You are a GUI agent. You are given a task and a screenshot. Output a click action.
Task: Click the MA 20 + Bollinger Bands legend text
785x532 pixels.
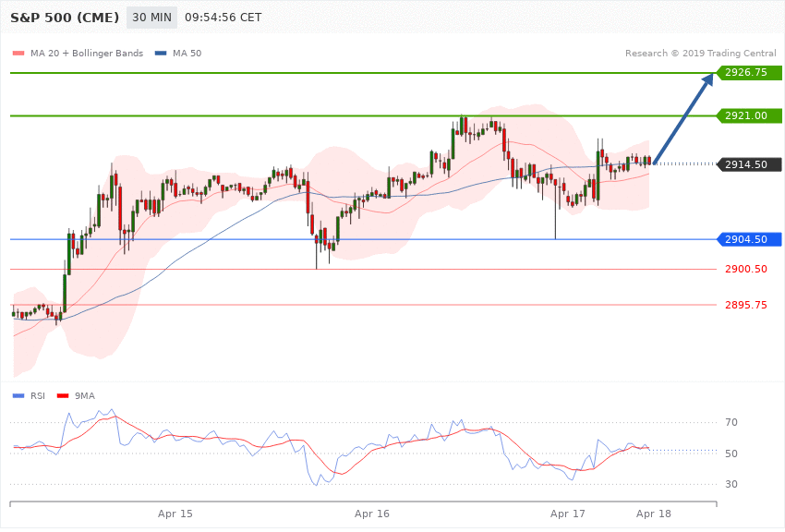click(87, 53)
